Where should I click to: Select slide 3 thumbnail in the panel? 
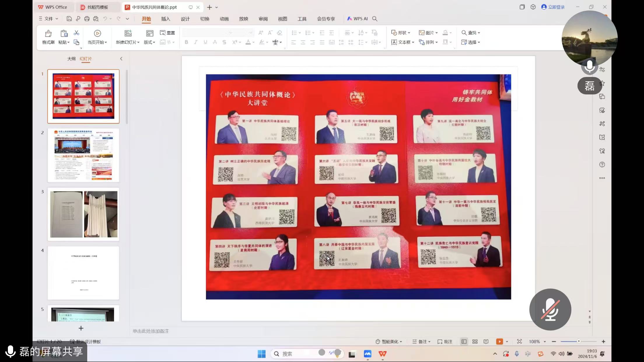pyautogui.click(x=83, y=214)
